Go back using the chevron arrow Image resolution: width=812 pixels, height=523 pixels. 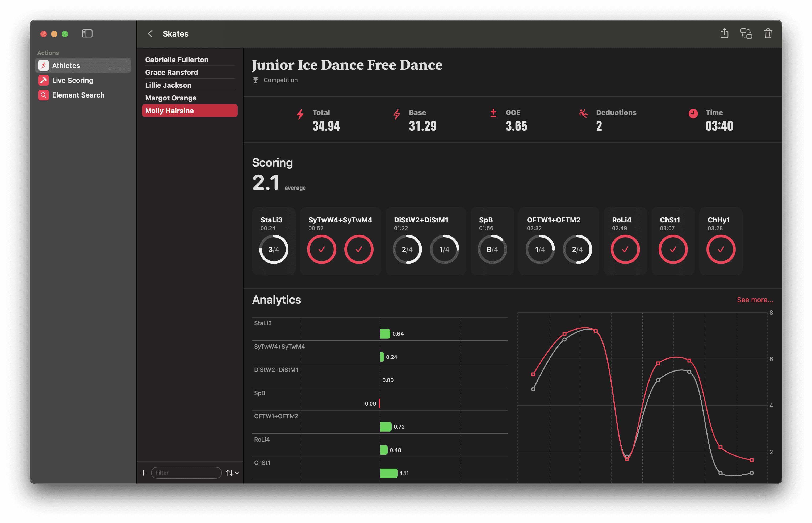point(150,34)
